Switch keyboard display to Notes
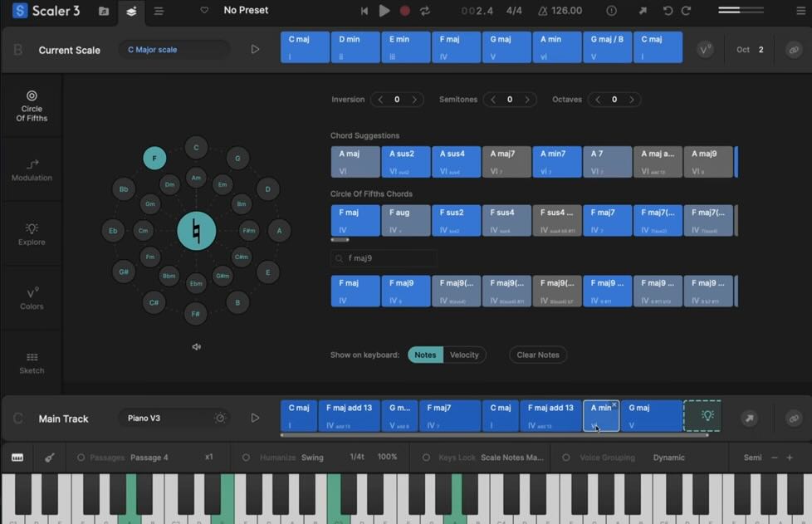 point(425,355)
